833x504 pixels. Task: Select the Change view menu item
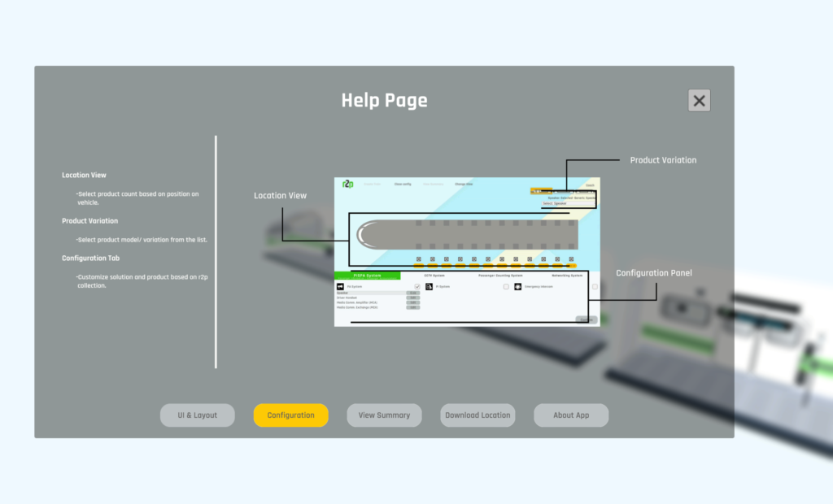point(464,184)
